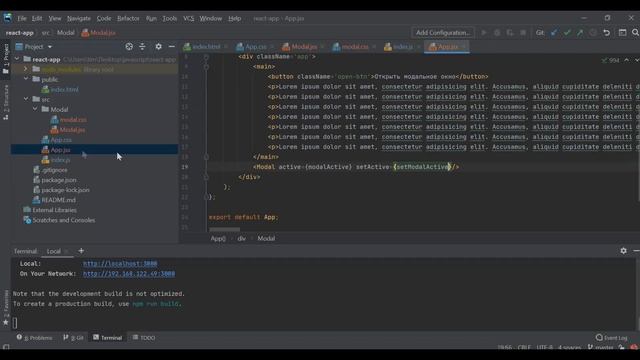
Task: Open the localhost:3000 link in terminal
Action: click(x=120, y=264)
